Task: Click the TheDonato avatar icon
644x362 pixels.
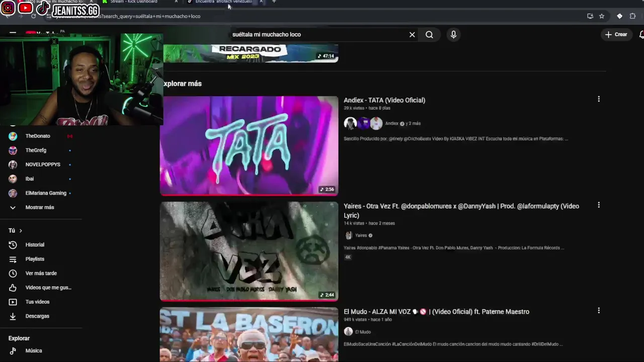Action: click(x=13, y=136)
